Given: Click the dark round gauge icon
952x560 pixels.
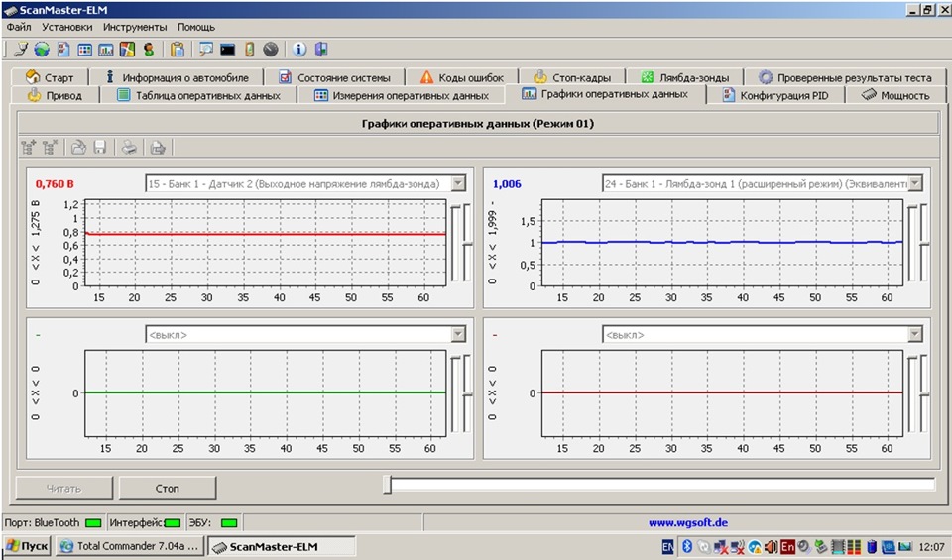Looking at the screenshot, I should click(x=270, y=50).
